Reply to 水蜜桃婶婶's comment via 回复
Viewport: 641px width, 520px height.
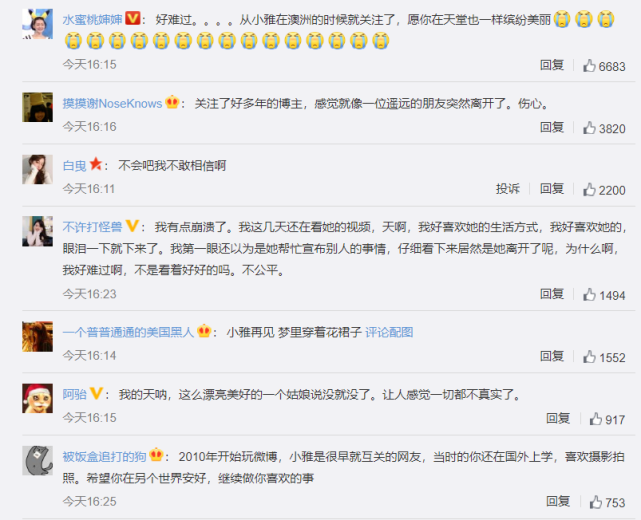tap(552, 65)
